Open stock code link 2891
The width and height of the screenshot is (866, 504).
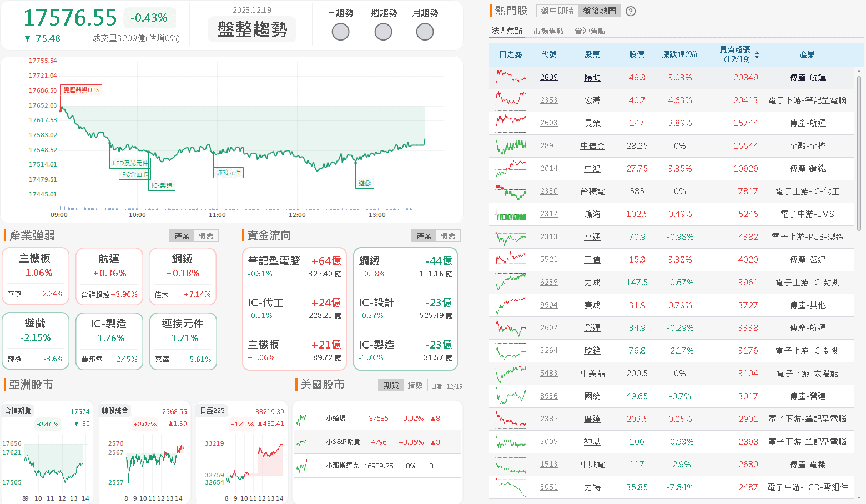click(x=549, y=146)
